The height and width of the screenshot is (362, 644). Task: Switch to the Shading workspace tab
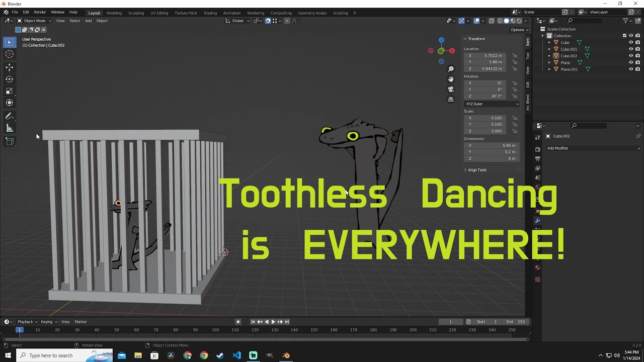click(x=210, y=13)
